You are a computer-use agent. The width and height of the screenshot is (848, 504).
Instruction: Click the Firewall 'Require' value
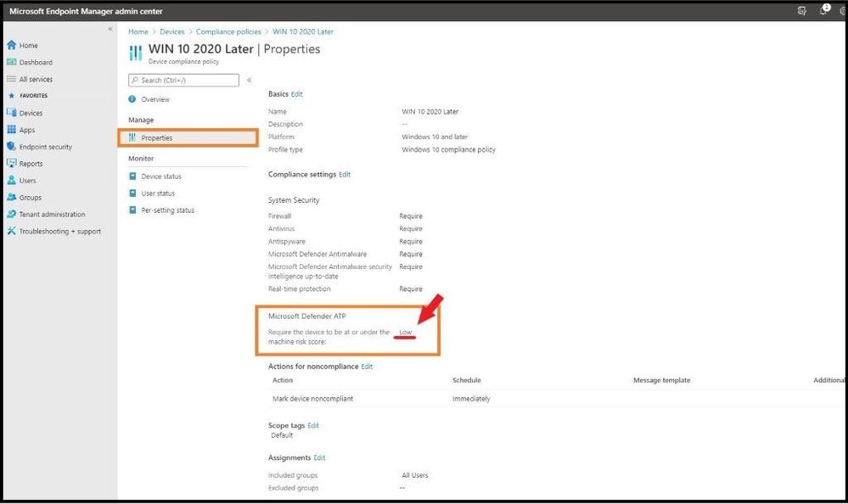(411, 216)
